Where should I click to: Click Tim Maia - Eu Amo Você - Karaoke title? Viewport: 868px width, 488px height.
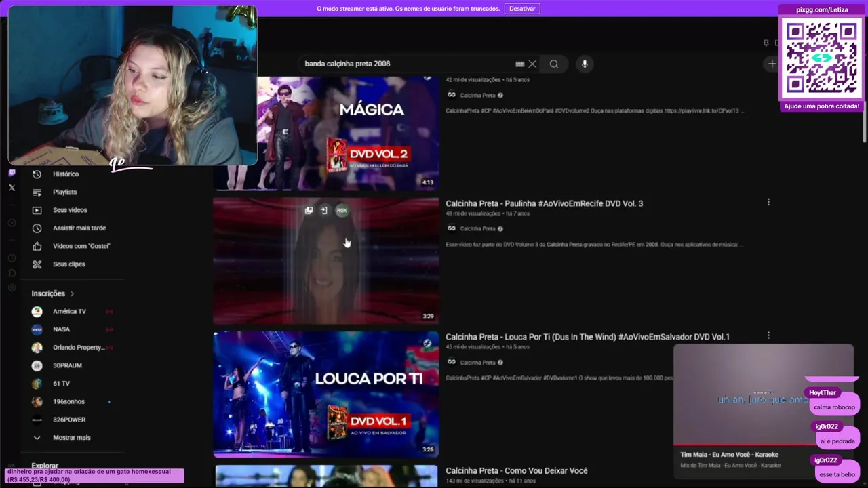[x=730, y=455]
